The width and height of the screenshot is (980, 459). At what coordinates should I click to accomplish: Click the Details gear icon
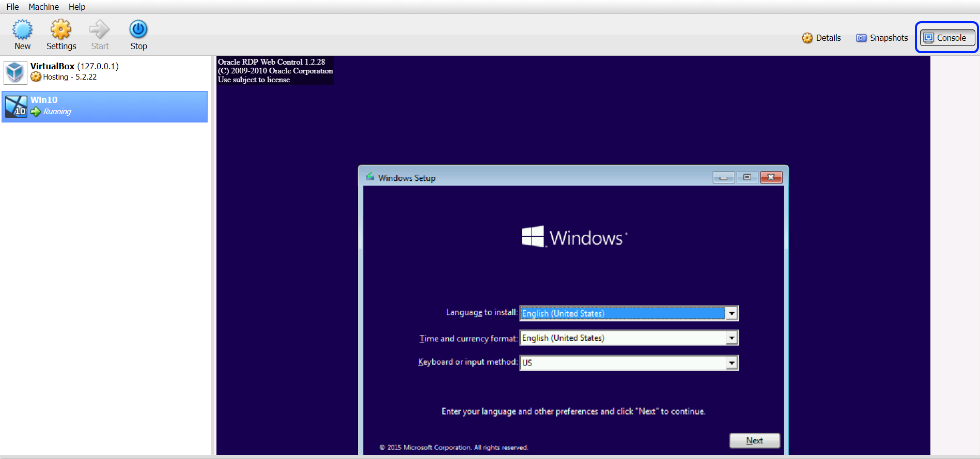pos(807,38)
